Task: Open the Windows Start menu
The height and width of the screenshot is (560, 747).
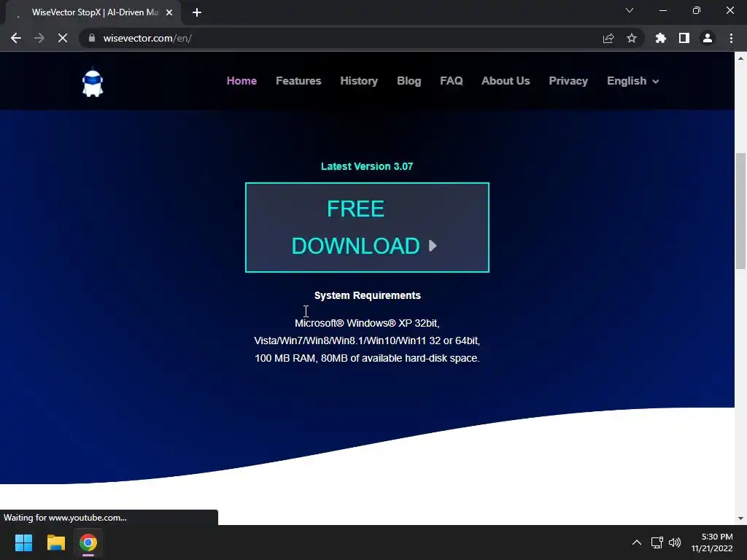Action: pos(23,542)
